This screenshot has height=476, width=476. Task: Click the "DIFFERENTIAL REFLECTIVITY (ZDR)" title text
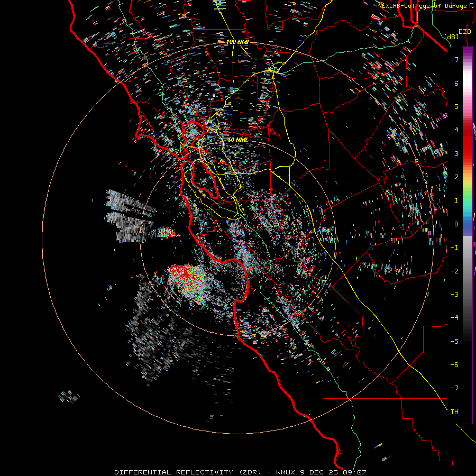(188, 472)
